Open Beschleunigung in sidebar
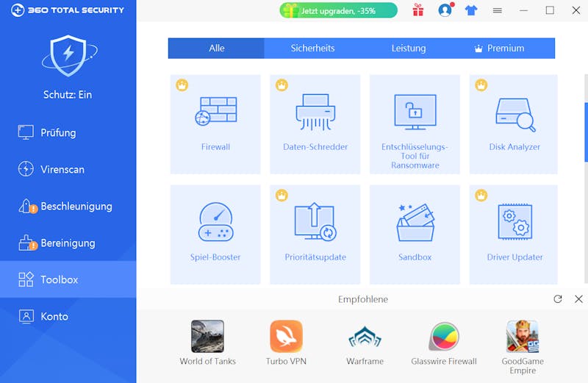The height and width of the screenshot is (383, 588). 68,206
